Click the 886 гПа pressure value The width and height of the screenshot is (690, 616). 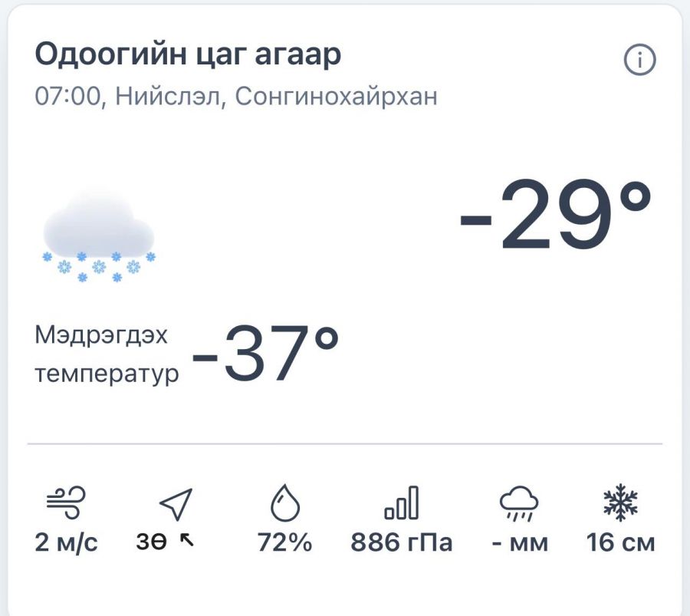coord(401,542)
